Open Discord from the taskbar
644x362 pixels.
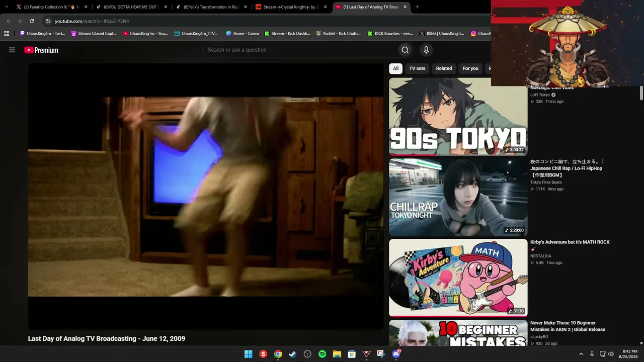click(x=396, y=354)
